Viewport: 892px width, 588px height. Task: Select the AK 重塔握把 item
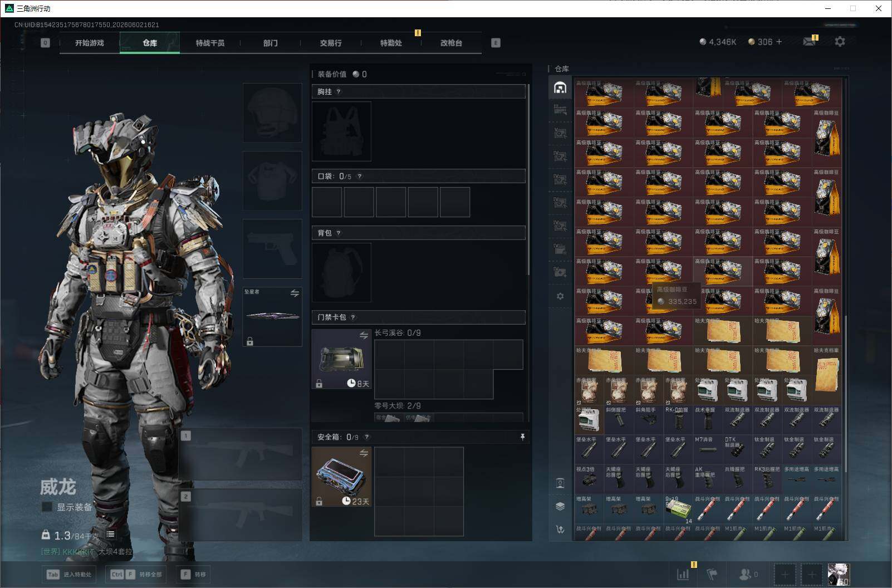coord(708,480)
